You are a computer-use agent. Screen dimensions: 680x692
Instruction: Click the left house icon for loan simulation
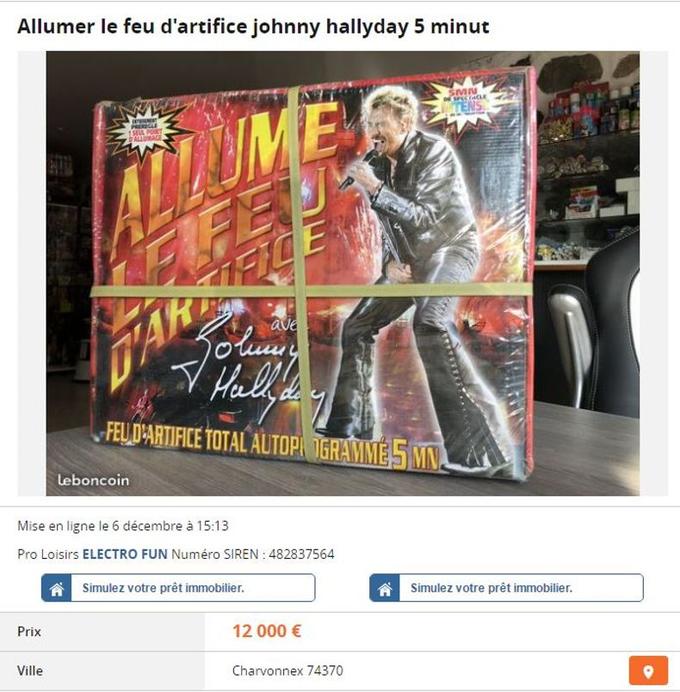(57, 588)
